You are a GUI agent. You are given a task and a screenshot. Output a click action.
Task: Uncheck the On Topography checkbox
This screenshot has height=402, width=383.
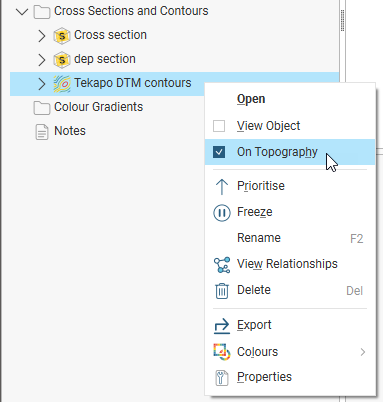[219, 152]
